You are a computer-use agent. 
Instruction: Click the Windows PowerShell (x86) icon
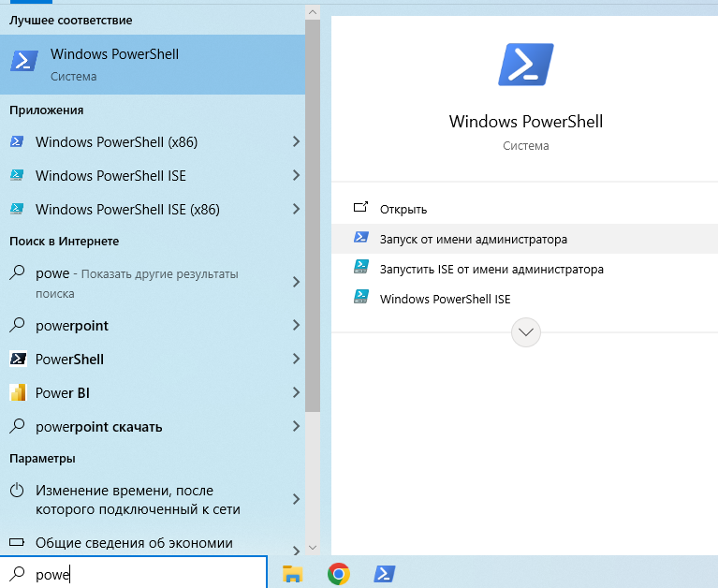point(18,142)
